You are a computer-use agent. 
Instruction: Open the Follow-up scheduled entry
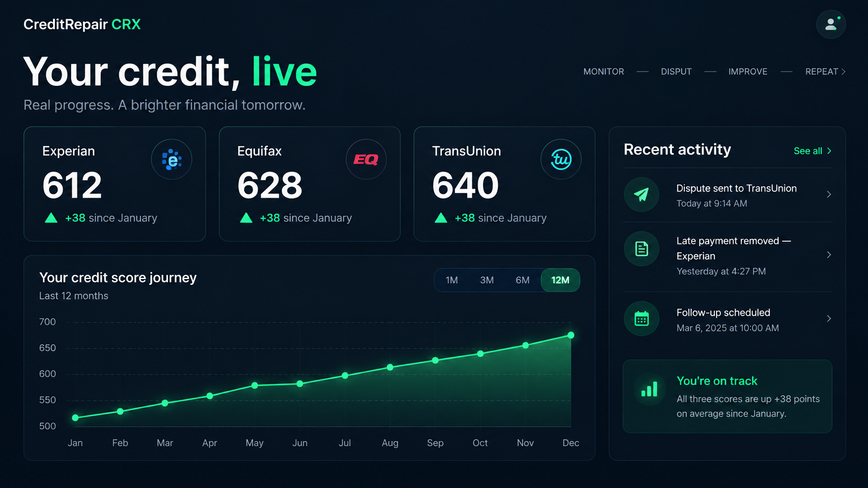728,319
